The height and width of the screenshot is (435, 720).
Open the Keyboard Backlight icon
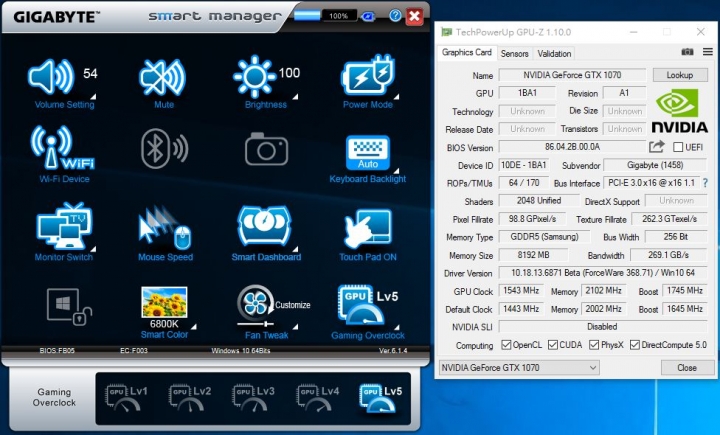tap(368, 153)
